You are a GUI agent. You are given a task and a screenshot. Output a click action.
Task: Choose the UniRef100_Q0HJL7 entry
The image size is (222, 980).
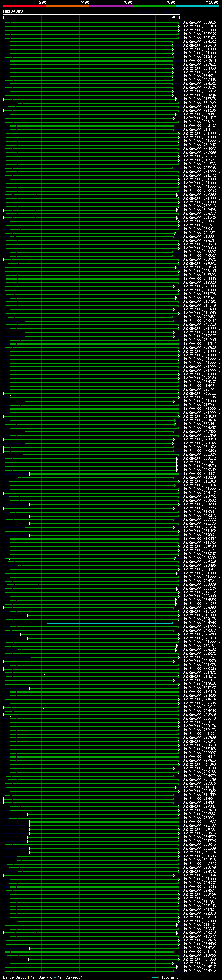199,493
